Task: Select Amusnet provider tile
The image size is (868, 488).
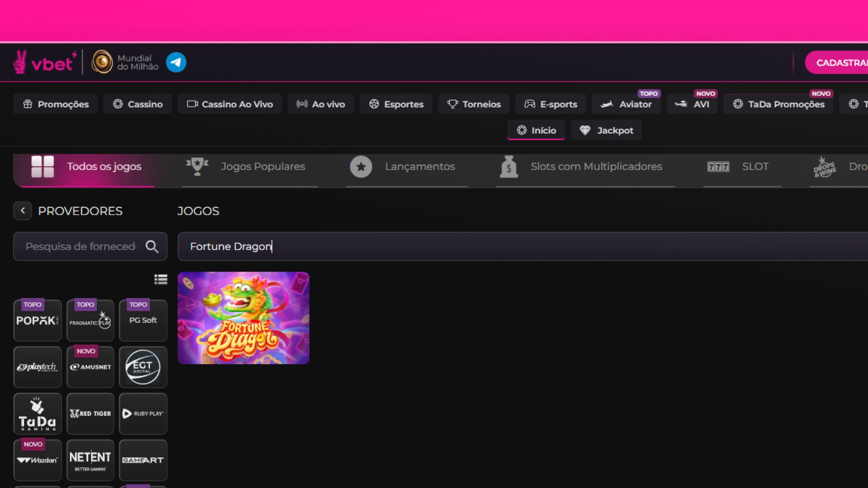Action: 90,367
